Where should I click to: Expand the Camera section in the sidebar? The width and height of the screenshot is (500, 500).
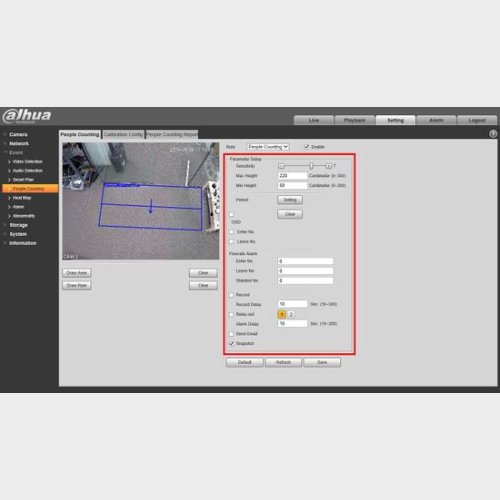click(x=18, y=134)
